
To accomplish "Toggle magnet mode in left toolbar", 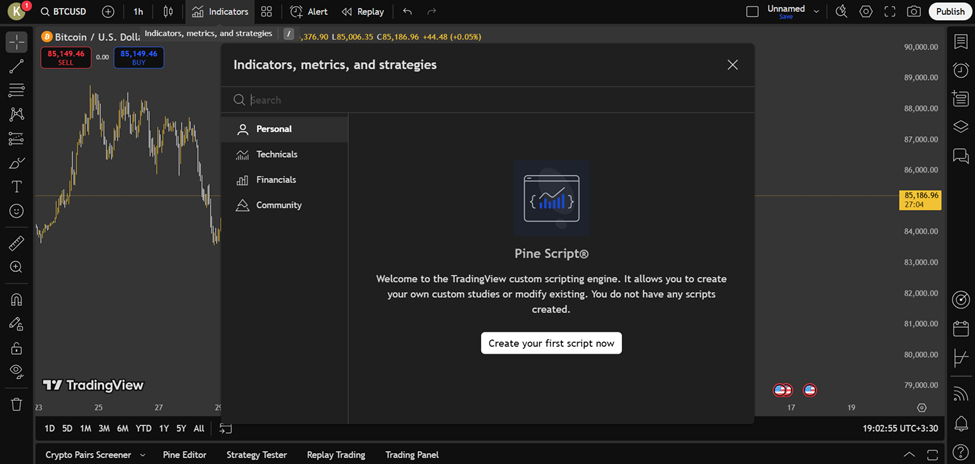I will point(17,299).
